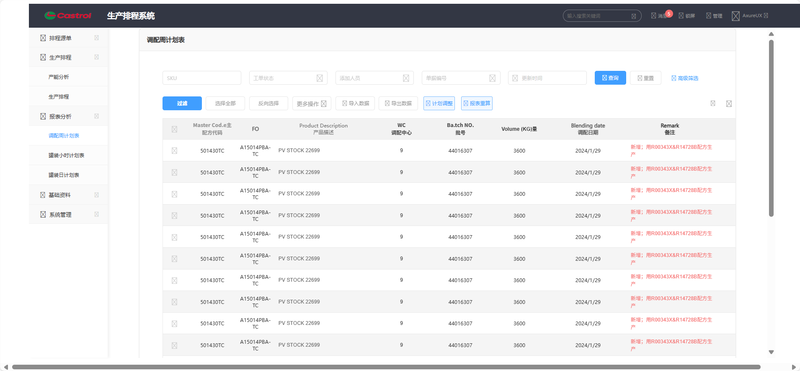Open the 产能分析 submenu item
Image resolution: width=800 pixels, height=371 pixels.
pos(68,77)
